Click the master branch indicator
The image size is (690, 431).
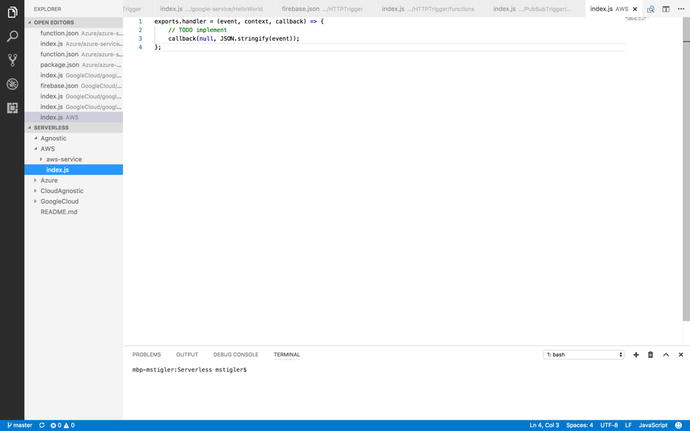pos(20,425)
